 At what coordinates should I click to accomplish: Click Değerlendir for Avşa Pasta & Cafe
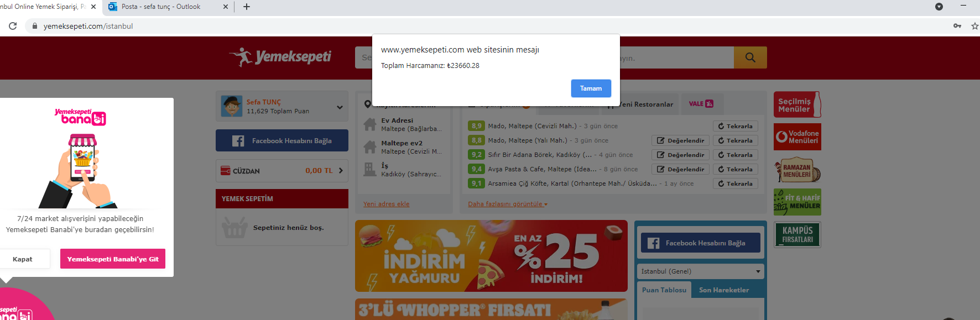click(680, 169)
